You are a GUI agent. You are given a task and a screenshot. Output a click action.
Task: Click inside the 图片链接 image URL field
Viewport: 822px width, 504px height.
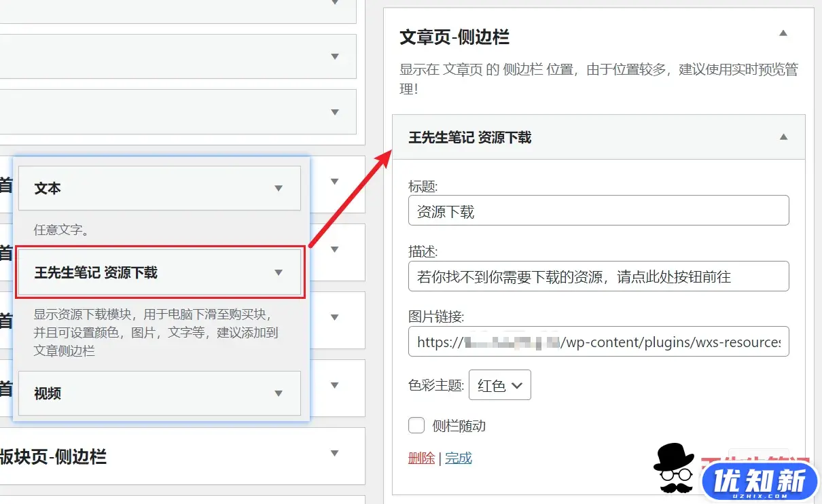(x=598, y=342)
